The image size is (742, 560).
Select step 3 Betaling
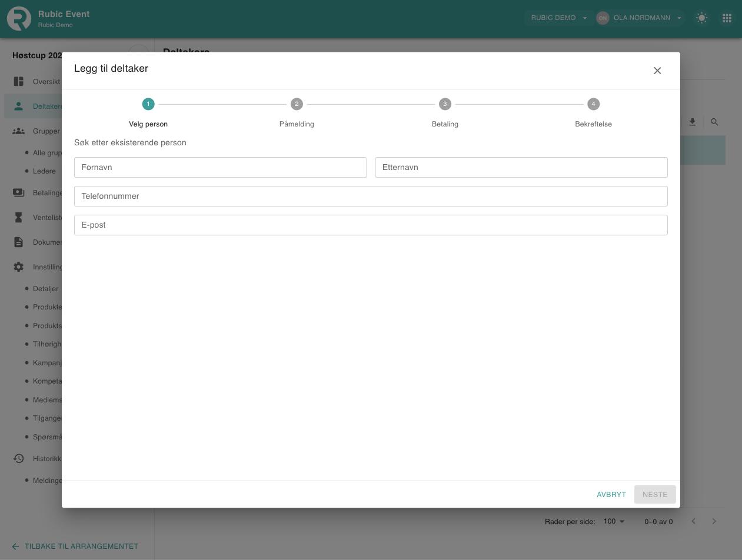coord(445,112)
